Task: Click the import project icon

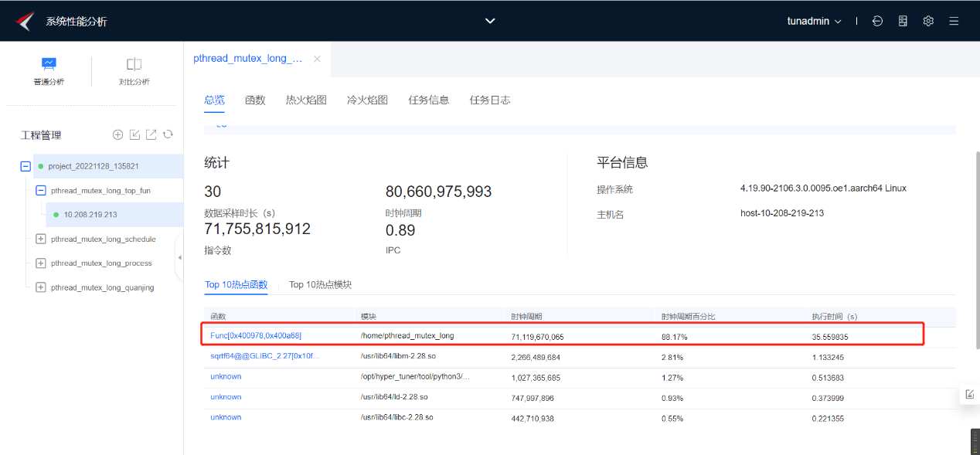Action: tap(134, 134)
